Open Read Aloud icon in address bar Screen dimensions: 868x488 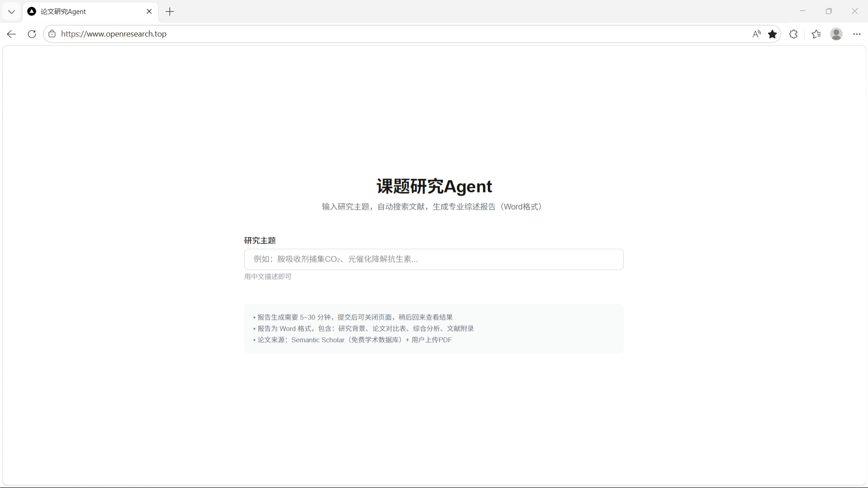756,34
